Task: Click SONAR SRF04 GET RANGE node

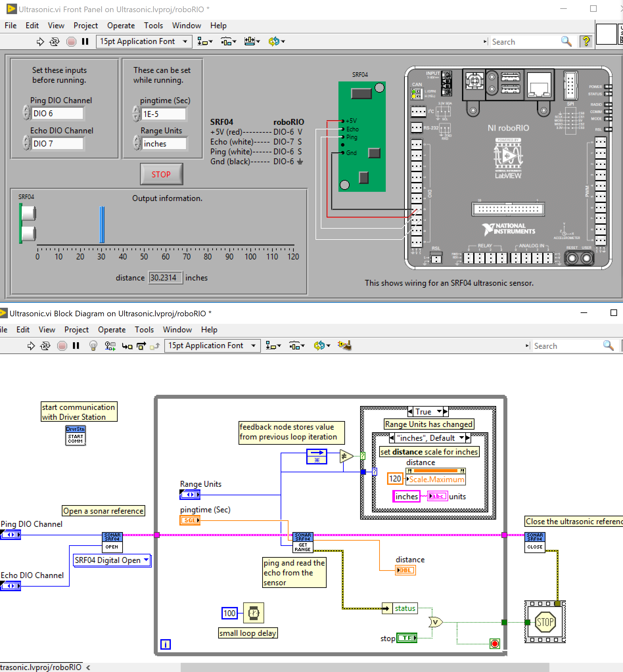Action: click(302, 542)
